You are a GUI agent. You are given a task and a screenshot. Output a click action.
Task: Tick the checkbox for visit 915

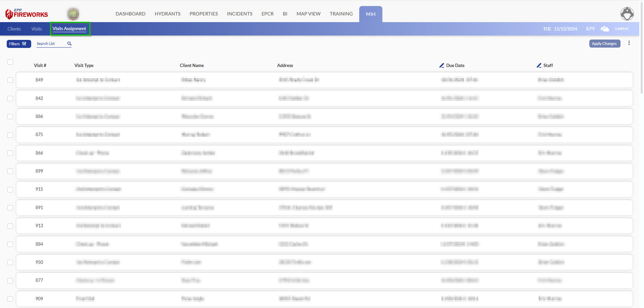[10, 189]
